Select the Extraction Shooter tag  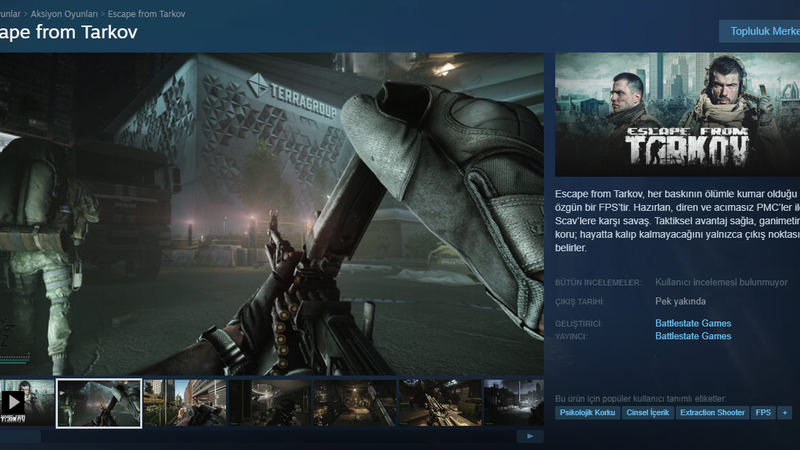[712, 412]
